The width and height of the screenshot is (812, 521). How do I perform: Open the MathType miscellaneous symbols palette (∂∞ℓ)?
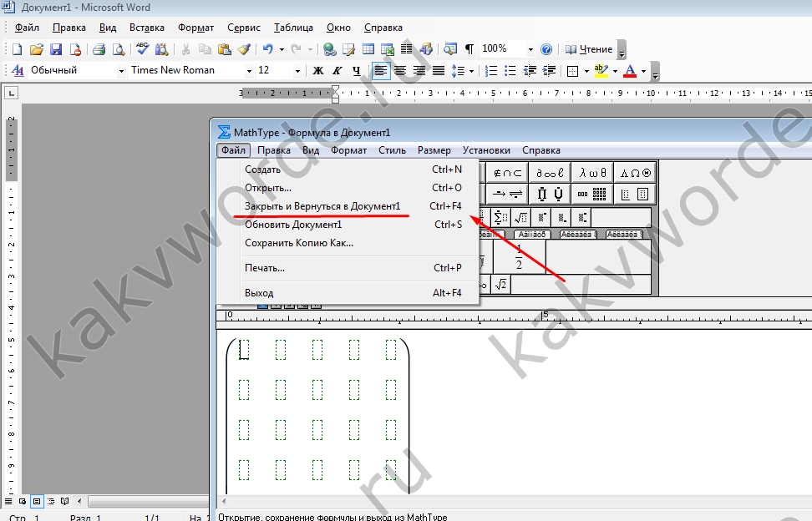click(550, 174)
